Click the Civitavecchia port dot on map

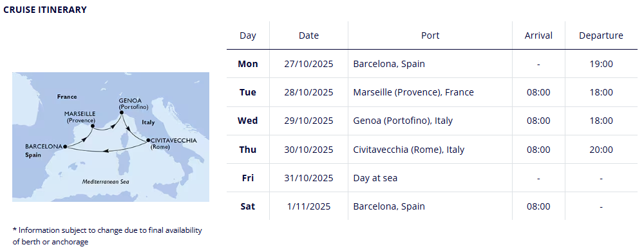148,140
